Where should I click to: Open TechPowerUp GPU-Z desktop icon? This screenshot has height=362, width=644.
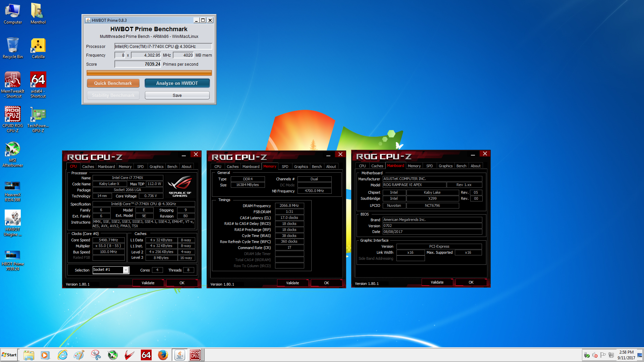click(38, 119)
